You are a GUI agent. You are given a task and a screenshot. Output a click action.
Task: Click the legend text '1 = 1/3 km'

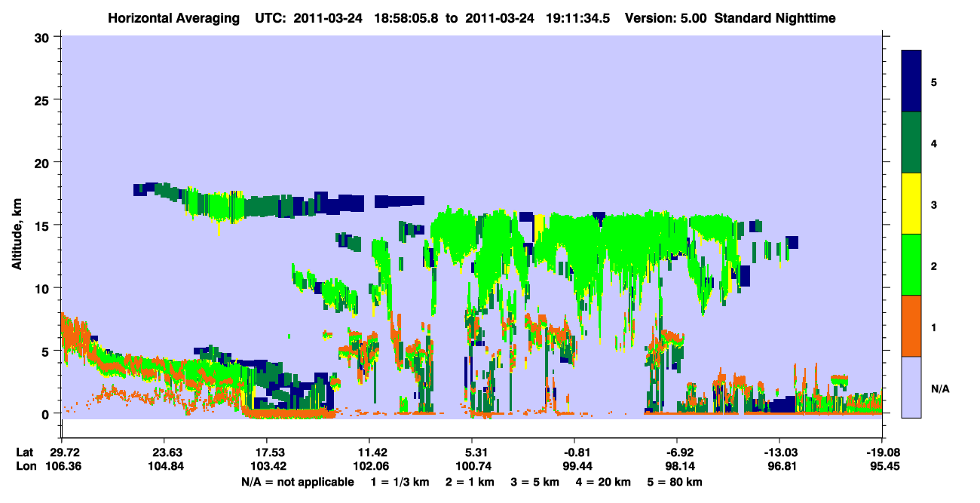(400, 482)
